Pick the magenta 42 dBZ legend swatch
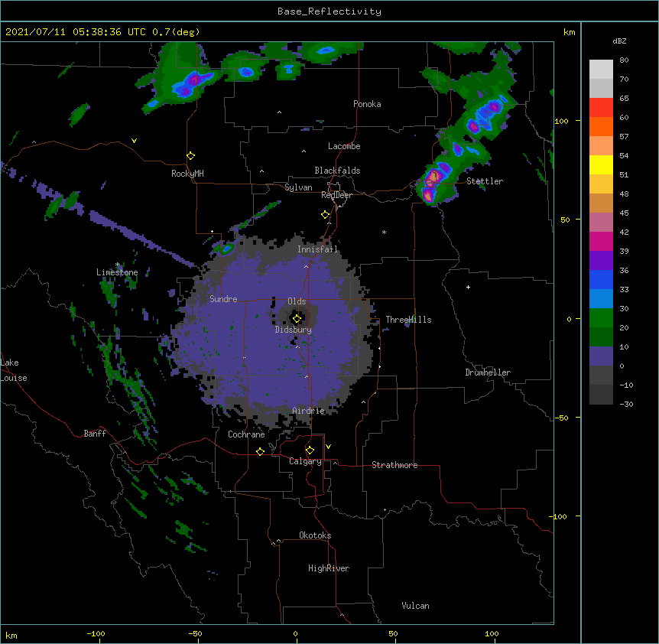659x644 pixels. 601,241
